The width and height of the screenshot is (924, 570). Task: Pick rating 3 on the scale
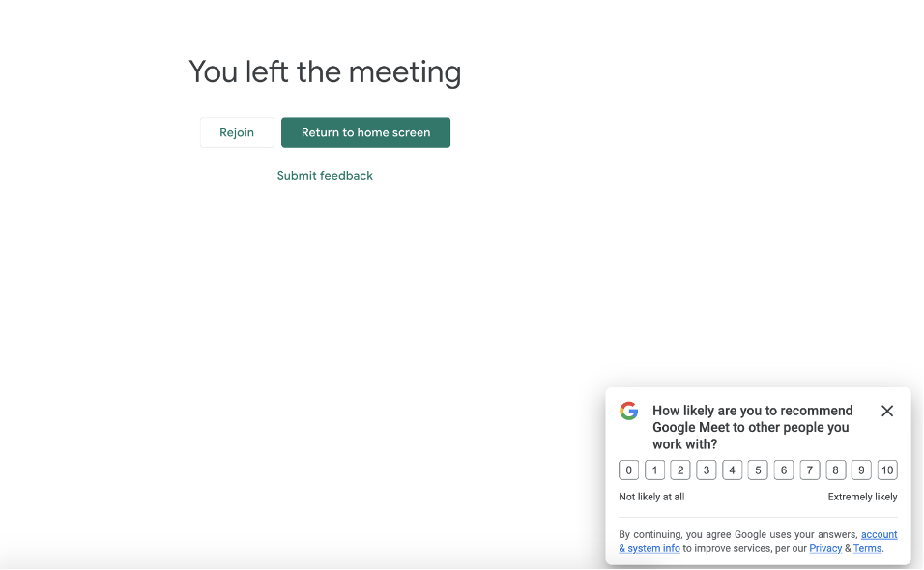[x=707, y=470]
